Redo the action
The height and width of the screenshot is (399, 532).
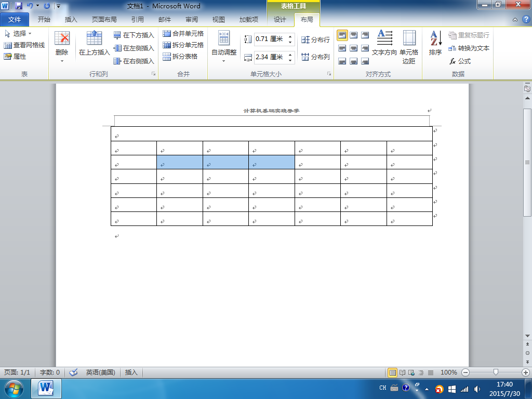click(x=47, y=6)
